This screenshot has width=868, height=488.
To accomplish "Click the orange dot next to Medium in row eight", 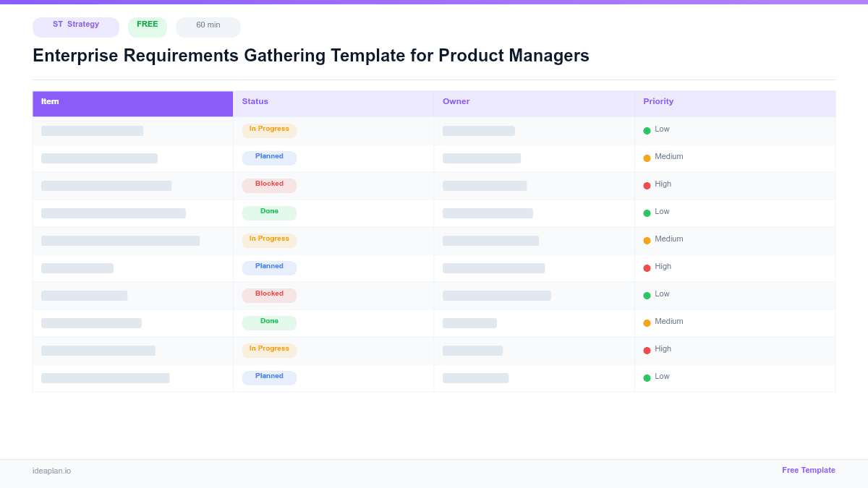I will point(646,322).
